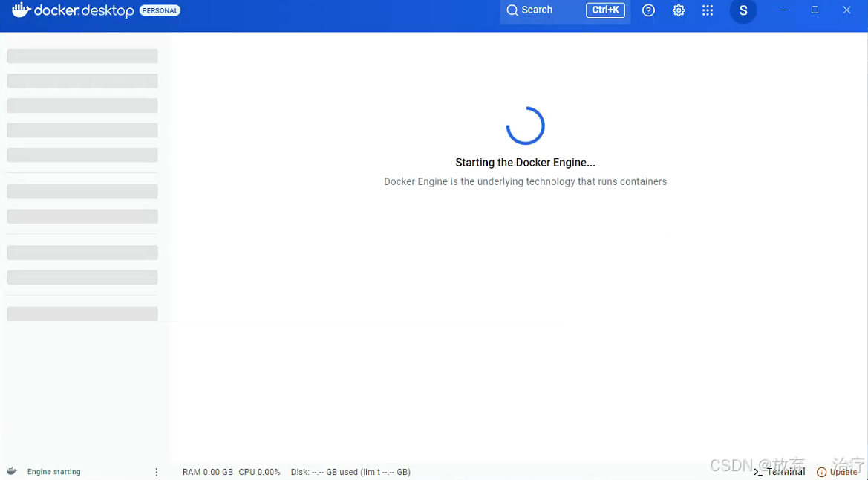This screenshot has width=868, height=480.
Task: Click the Update notification button
Action: (x=838, y=473)
